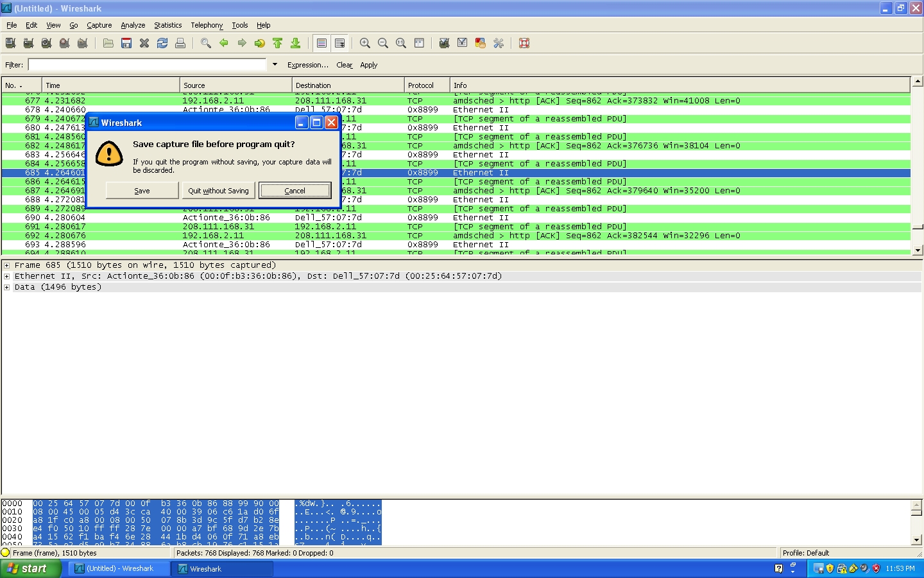
Task: Open the View menu
Action: pos(53,25)
